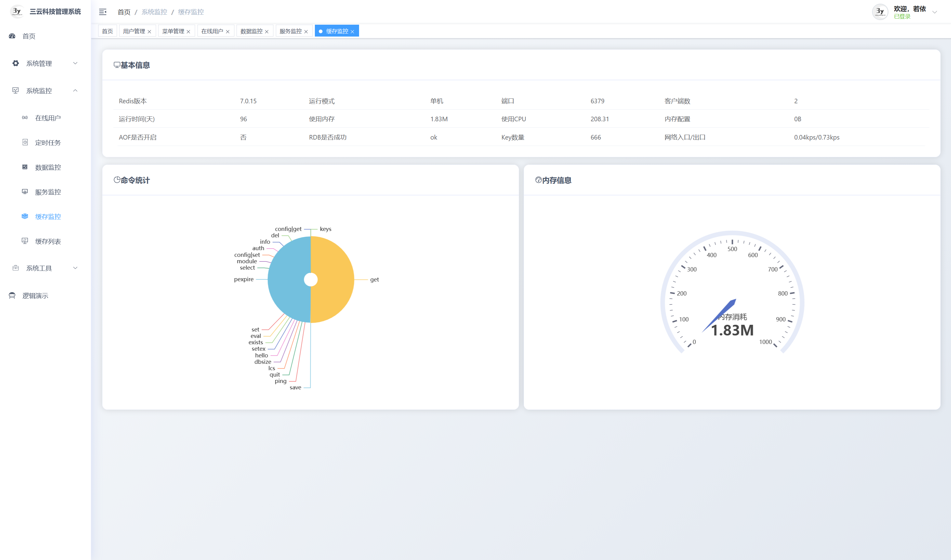The image size is (951, 560).
Task: Click the 首页 breadcrumb link
Action: 124,12
